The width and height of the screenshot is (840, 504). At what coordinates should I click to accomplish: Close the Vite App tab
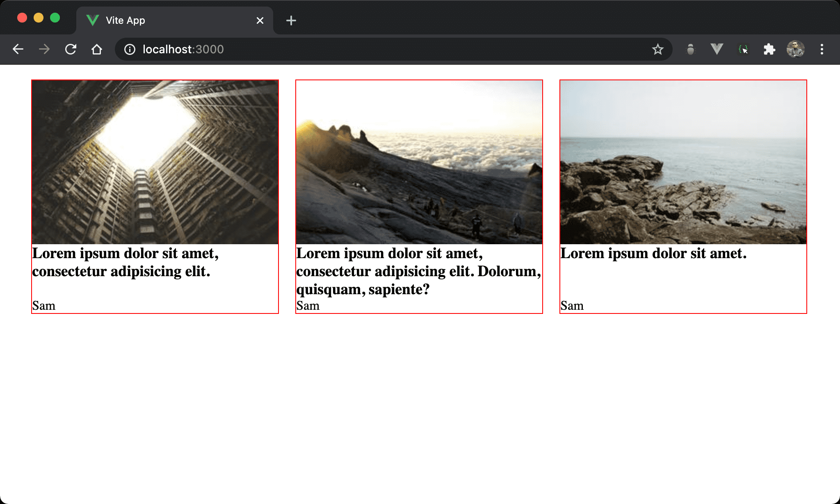[260, 20]
